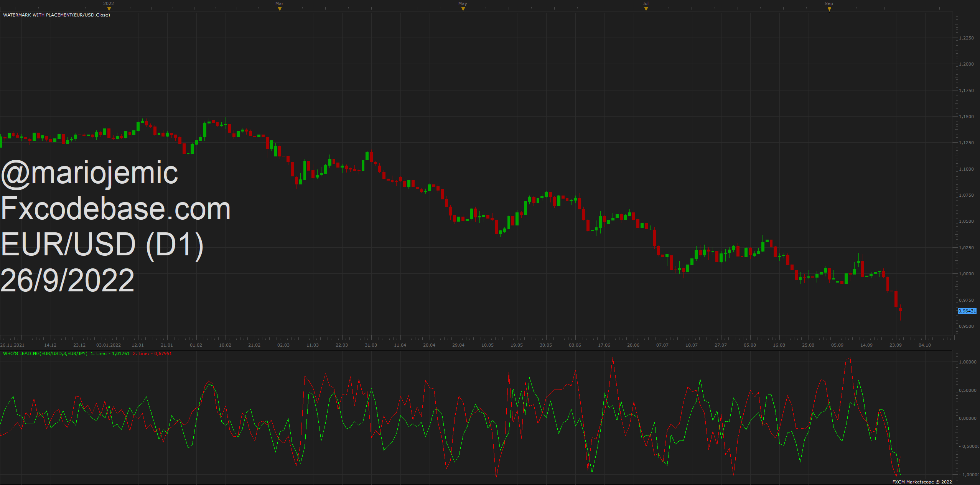Click the 1,0500 price axis label
The image size is (980, 485).
966,221
